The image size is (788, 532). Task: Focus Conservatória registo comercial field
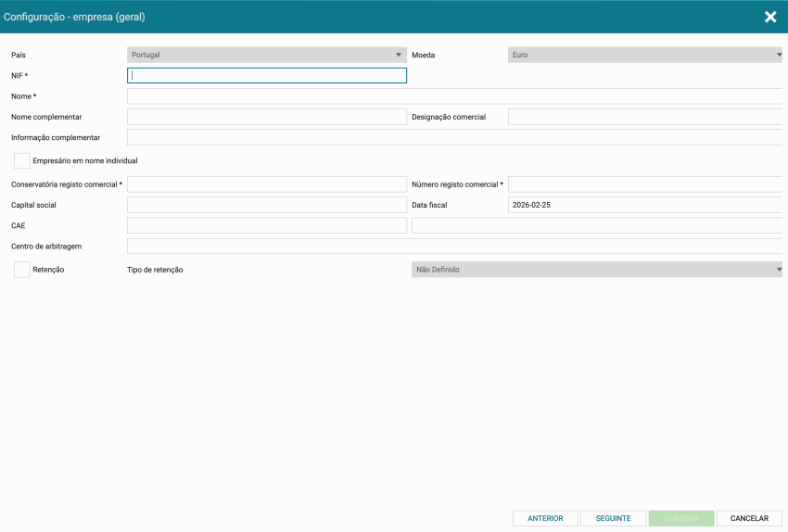tap(266, 184)
